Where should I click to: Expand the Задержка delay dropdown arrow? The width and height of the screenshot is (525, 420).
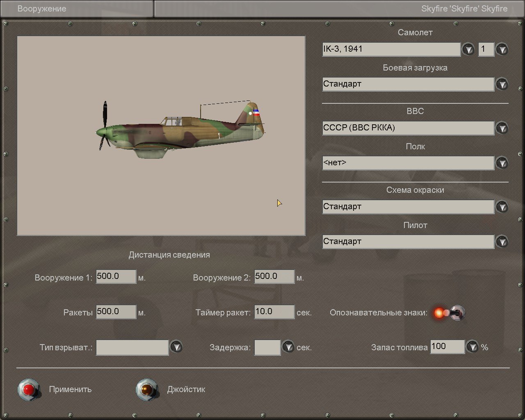pos(288,347)
